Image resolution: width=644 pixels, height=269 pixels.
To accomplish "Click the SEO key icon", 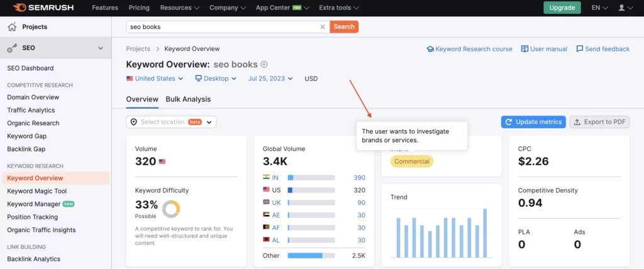I will (x=13, y=48).
